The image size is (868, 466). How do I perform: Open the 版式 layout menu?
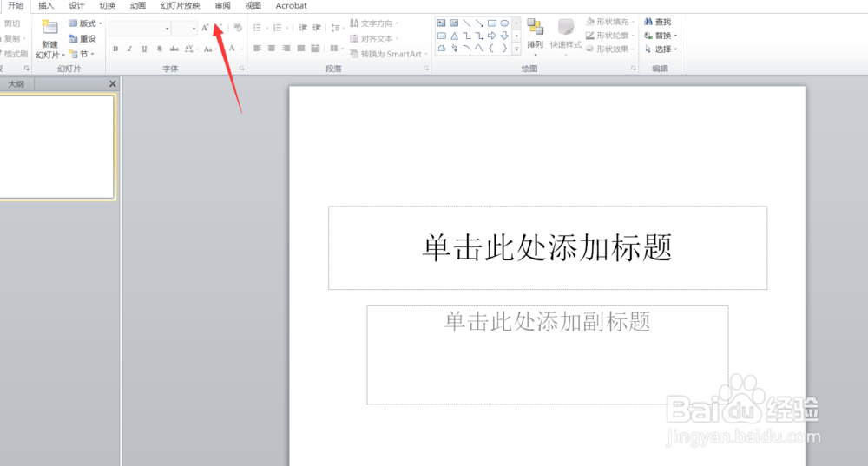[85, 23]
